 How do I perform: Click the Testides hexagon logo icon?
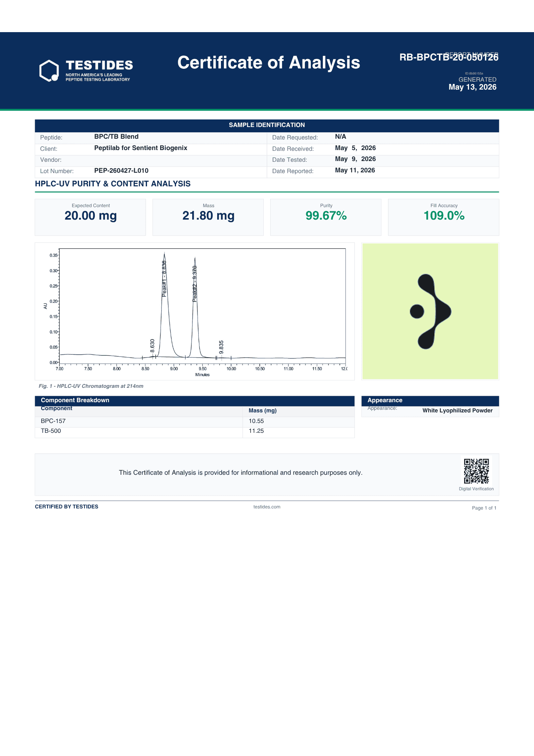pos(49,70)
